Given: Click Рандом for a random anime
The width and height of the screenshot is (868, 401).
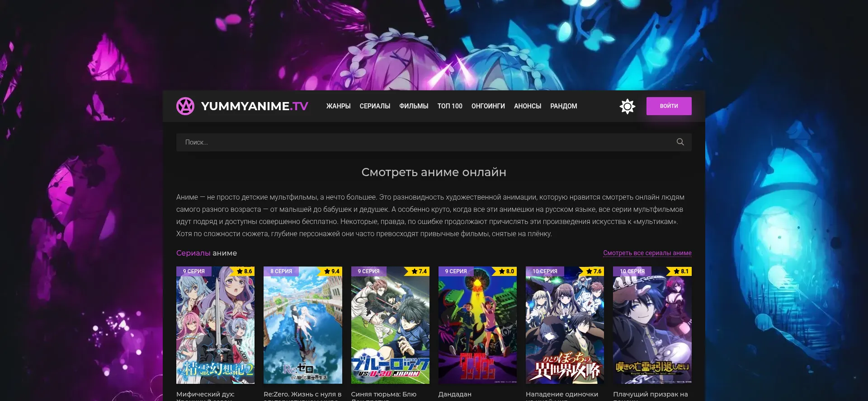Looking at the screenshot, I should point(563,106).
